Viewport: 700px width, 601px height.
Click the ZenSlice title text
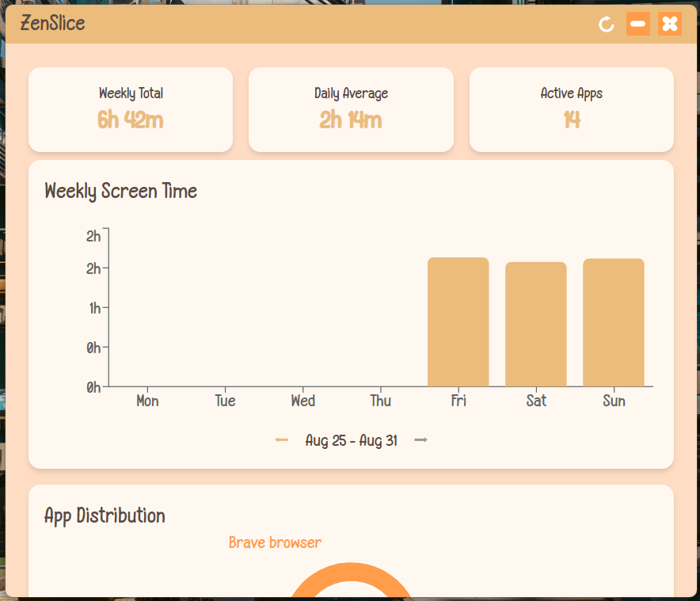coord(52,23)
